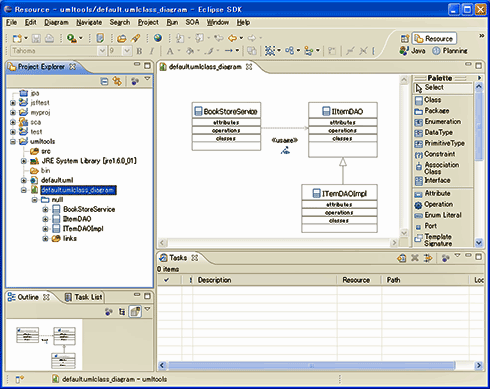Click the Select All shapes toolbar icon
The image size is (490, 389).
click(x=270, y=51)
